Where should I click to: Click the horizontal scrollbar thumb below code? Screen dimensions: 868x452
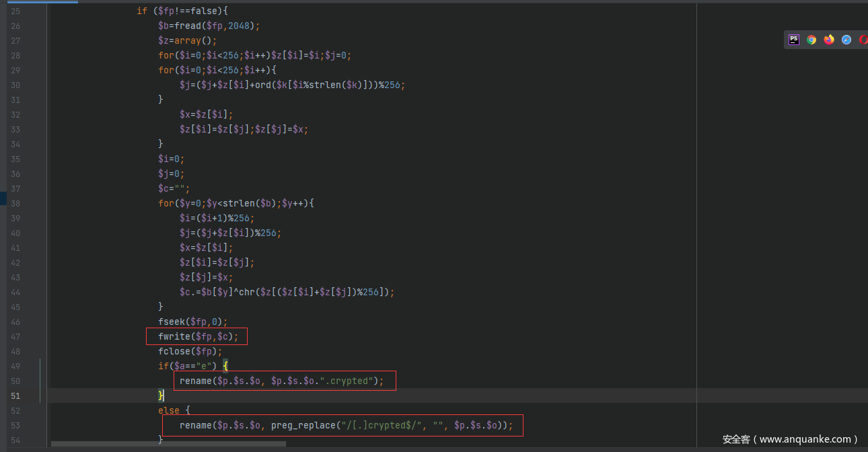168,444
